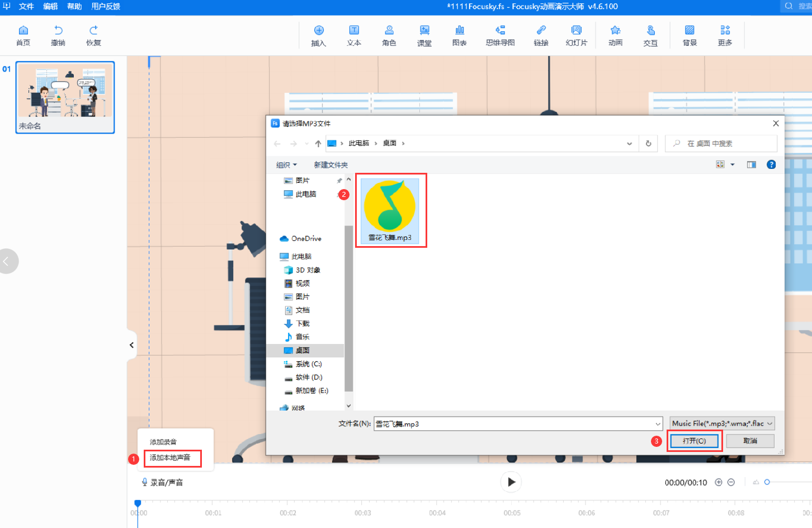Click the 在桌面中搜索 search box
812x528 pixels.
click(x=721, y=144)
